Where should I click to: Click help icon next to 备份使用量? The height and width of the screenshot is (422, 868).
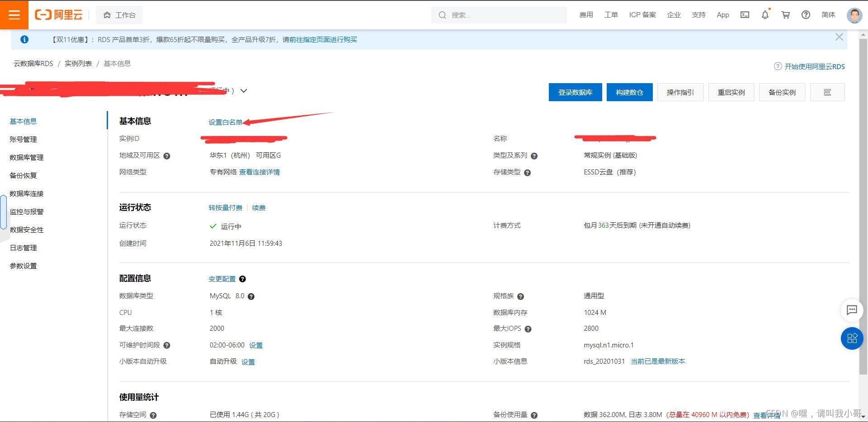pyautogui.click(x=534, y=415)
